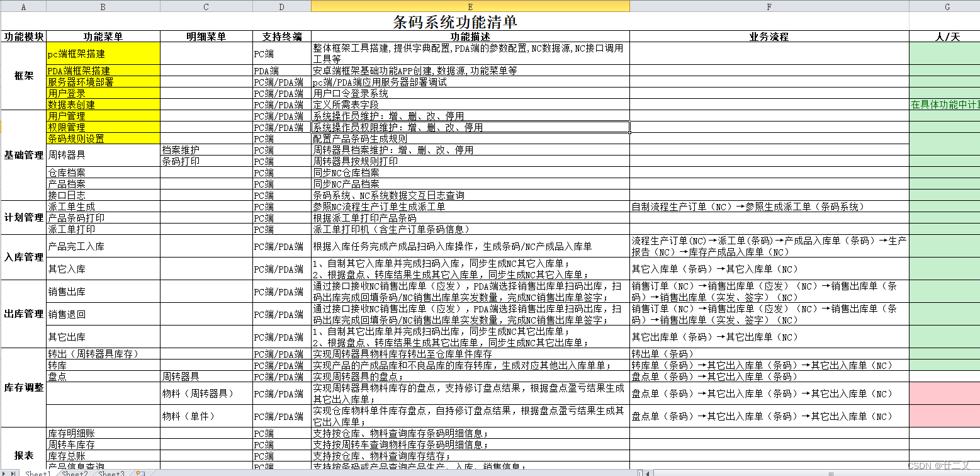Click the 条码规则设置 cell
This screenshot has width=980, height=476.
tap(103, 139)
